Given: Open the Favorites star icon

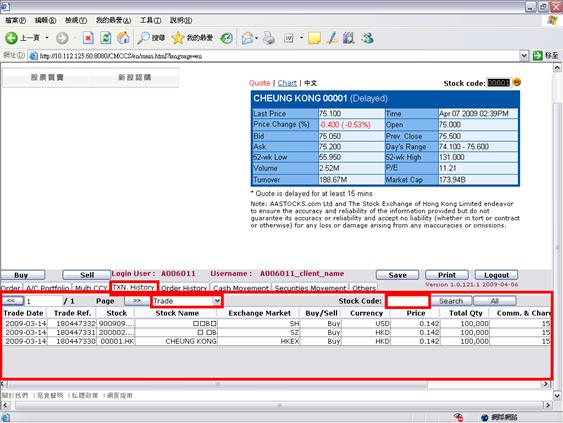Looking at the screenshot, I should click(x=178, y=38).
